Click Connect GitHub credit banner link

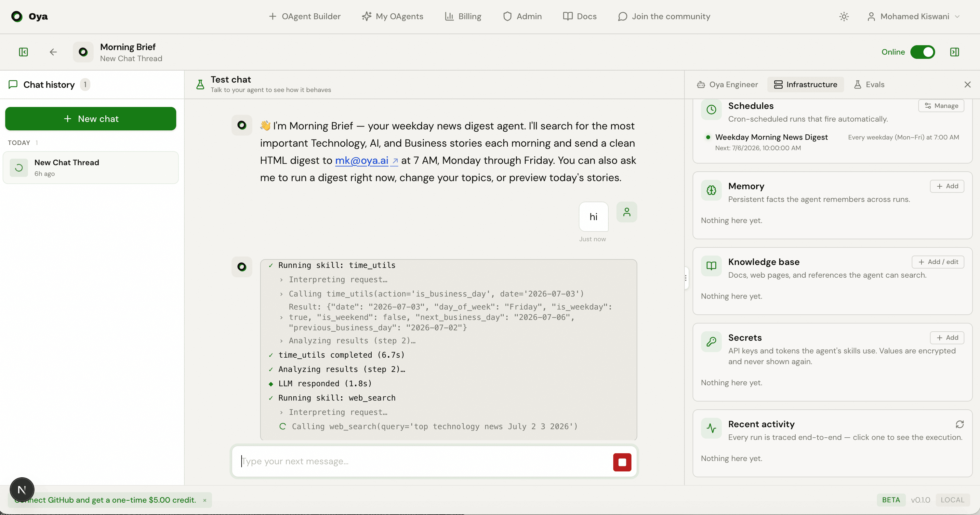click(x=105, y=500)
